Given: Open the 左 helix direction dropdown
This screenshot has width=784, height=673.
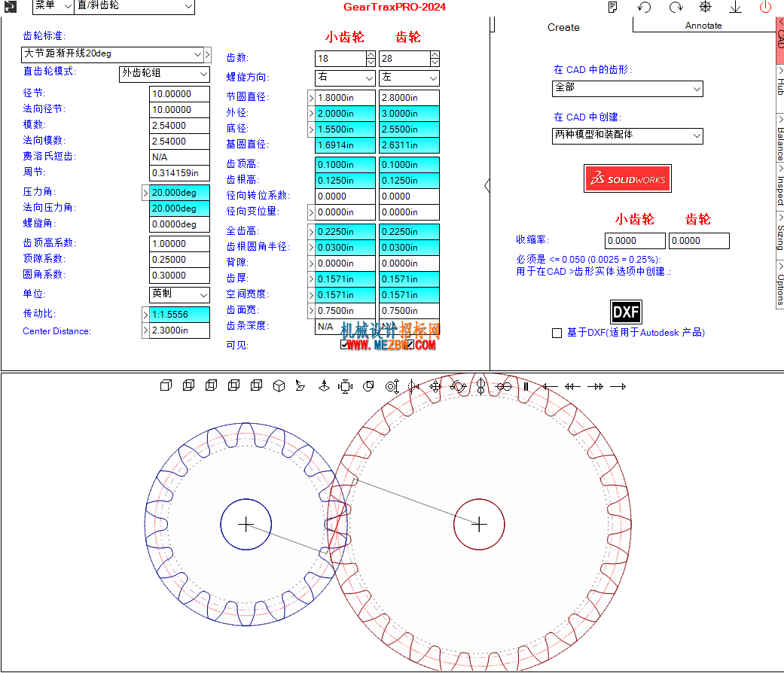Looking at the screenshot, I should point(409,78).
